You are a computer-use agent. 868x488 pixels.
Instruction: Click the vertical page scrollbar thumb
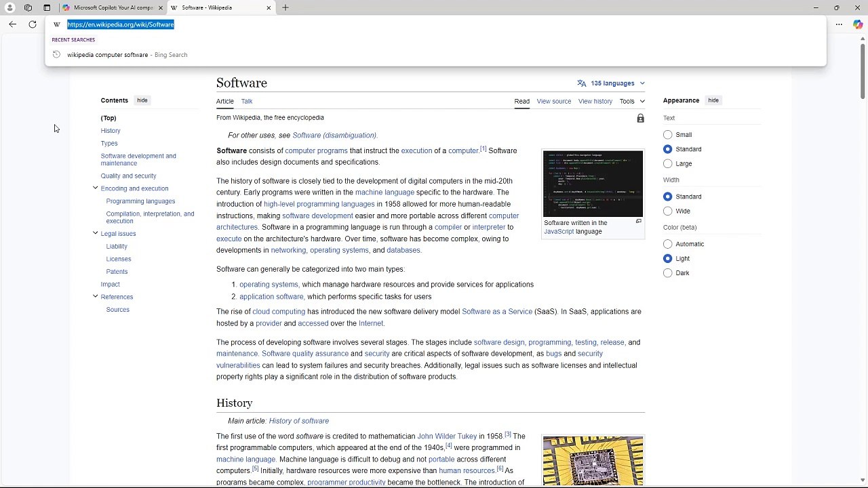click(863, 71)
